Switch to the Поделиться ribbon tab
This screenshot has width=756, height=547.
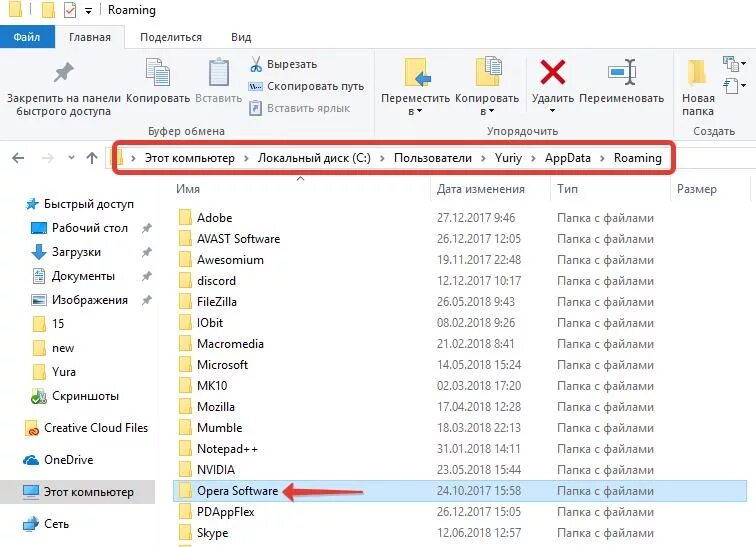(x=171, y=37)
